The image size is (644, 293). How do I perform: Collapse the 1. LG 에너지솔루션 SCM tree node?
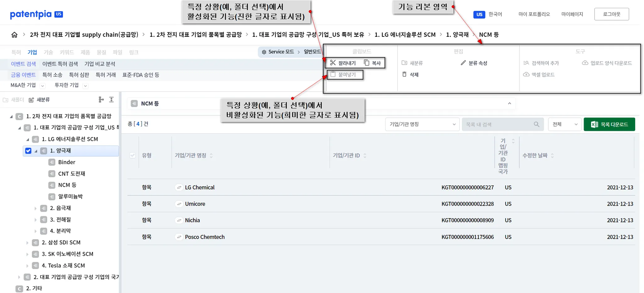click(x=28, y=139)
